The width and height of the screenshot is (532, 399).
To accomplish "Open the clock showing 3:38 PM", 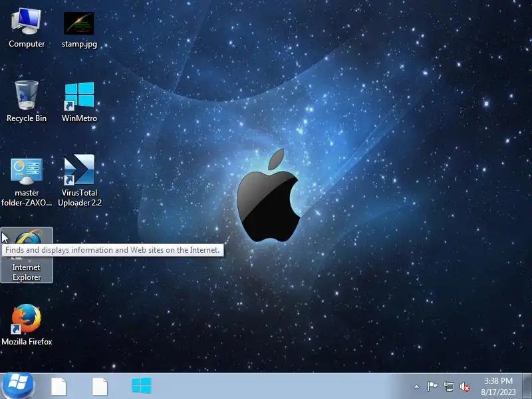I will [x=498, y=386].
